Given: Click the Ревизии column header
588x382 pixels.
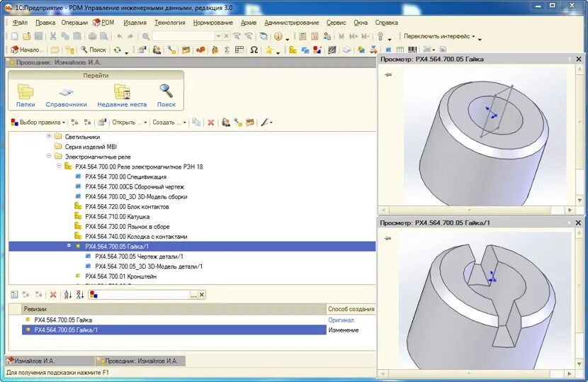Looking at the screenshot, I should (x=174, y=309).
